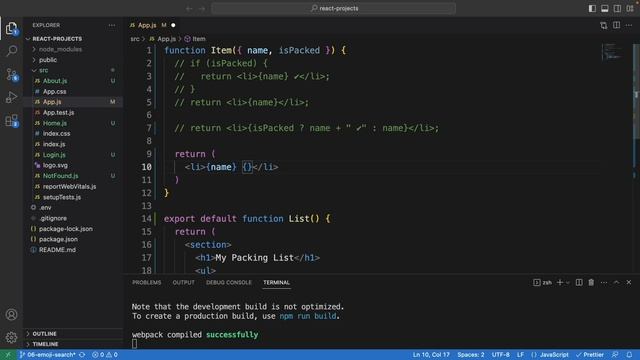Viewport: 640px width, 360px height.
Task: Maximize the panel with the chevron up
Action: [616, 282]
